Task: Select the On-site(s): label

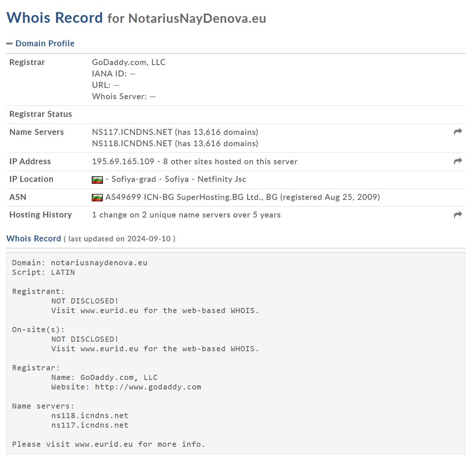Action: [x=38, y=329]
